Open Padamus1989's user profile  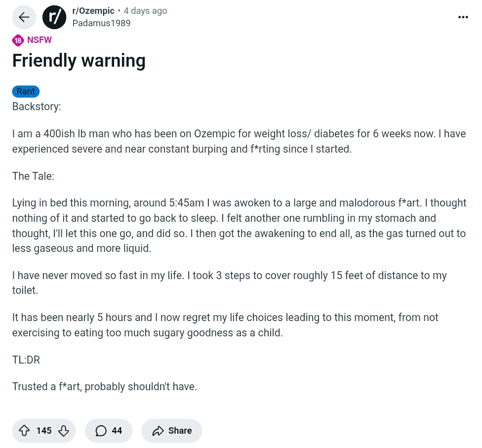click(101, 23)
